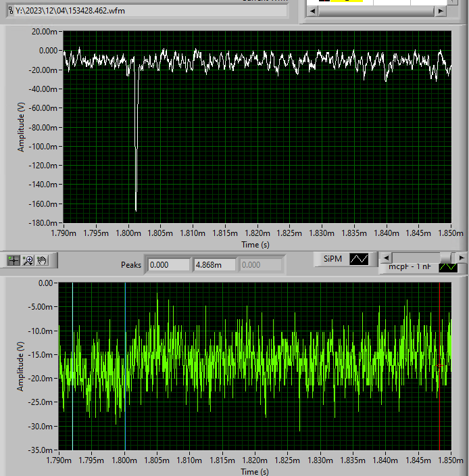Image resolution: width=469 pixels, height=476 pixels.
Task: Click the top-right table's right scroll arrow
Action: (x=441, y=11)
